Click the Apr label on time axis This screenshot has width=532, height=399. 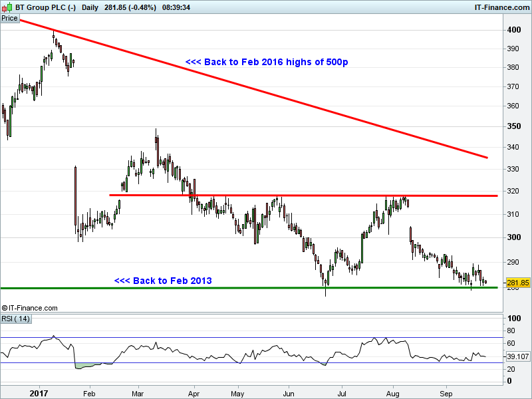point(194,394)
